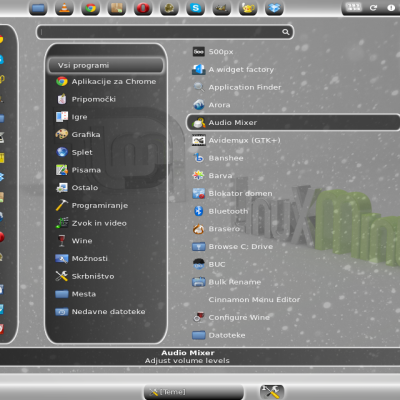Open the Zvok in video category
The image size is (400, 400).
pyautogui.click(x=91, y=223)
